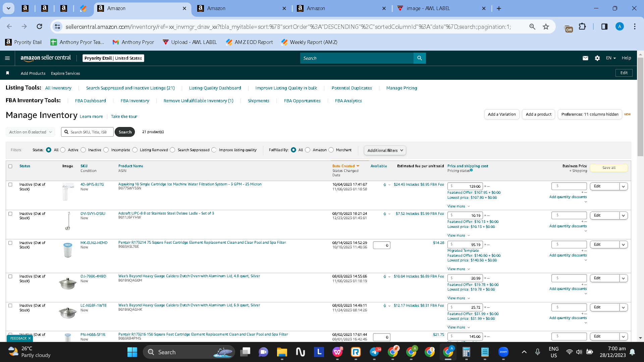
Task: Open File Explorer from the taskbar
Action: [x=282, y=352]
